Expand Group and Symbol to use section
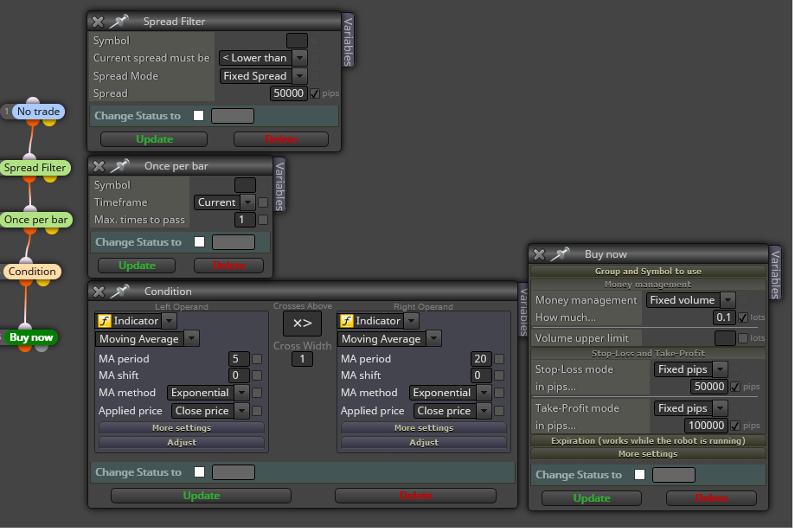 tap(648, 272)
